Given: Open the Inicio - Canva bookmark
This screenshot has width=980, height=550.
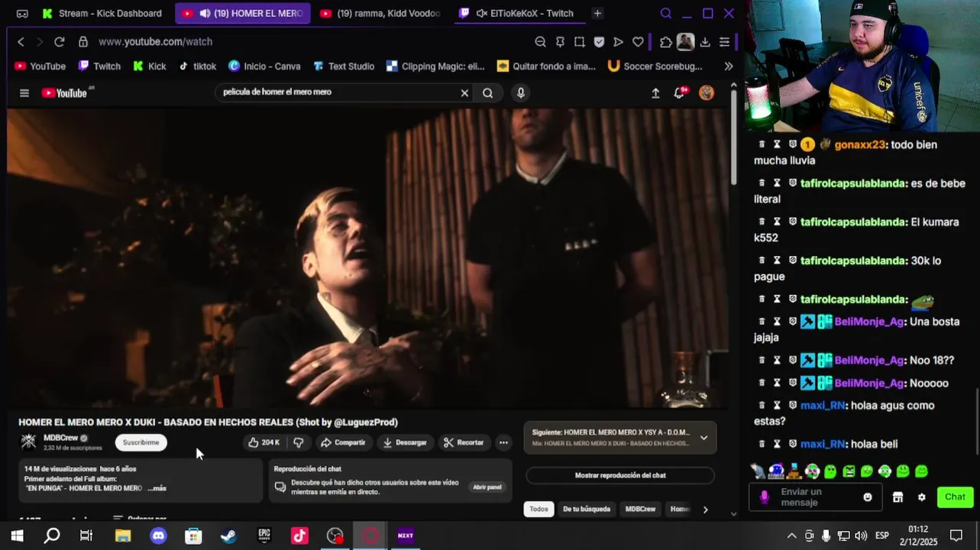Looking at the screenshot, I should click(x=264, y=66).
